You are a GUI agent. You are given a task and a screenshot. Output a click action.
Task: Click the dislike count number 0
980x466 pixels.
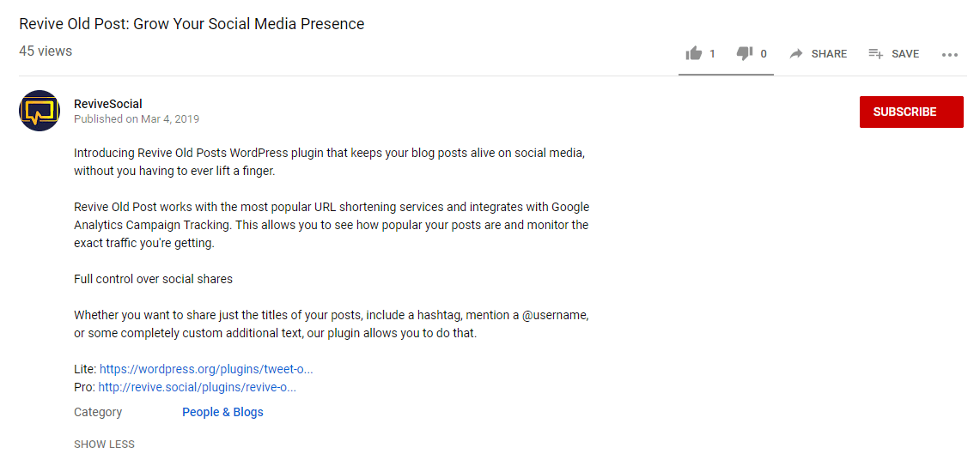[x=763, y=54]
